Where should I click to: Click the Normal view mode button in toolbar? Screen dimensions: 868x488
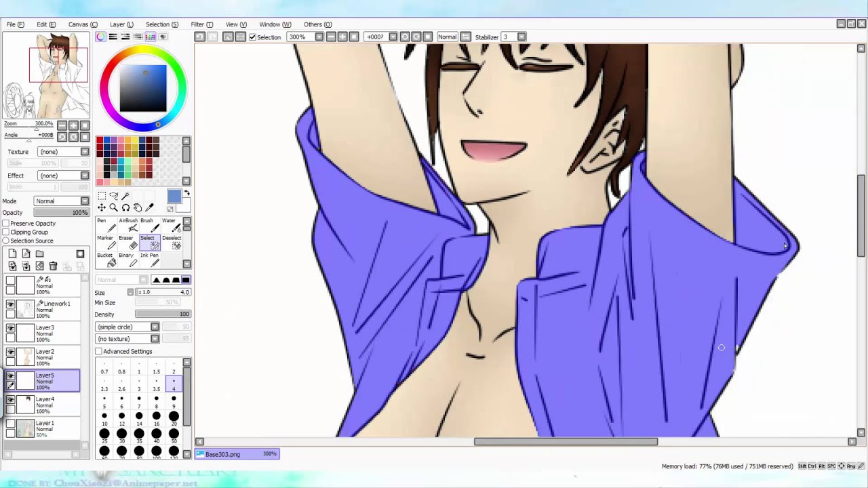coord(448,37)
